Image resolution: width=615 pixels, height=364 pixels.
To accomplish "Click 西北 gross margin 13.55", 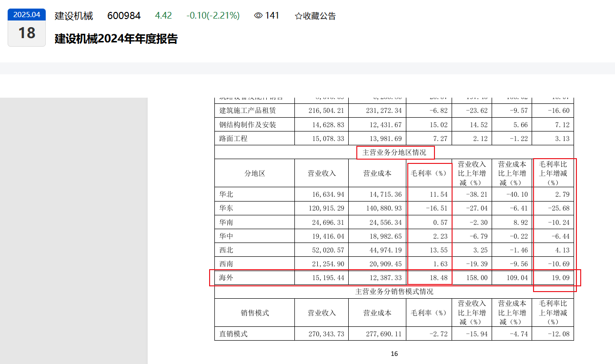I will [x=438, y=250].
